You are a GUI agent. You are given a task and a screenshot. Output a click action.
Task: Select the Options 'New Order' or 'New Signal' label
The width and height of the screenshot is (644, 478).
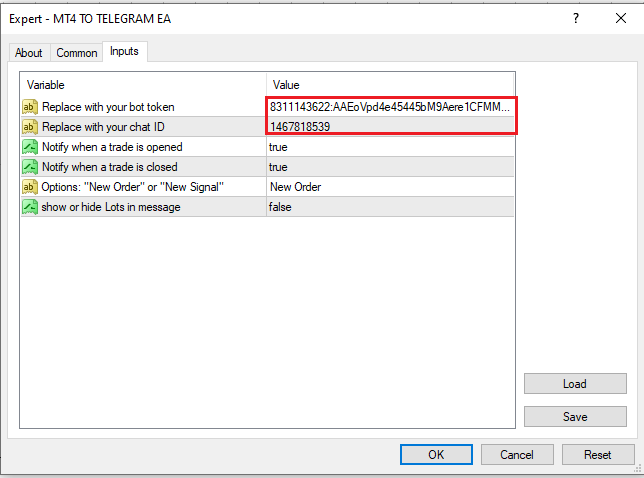133,187
